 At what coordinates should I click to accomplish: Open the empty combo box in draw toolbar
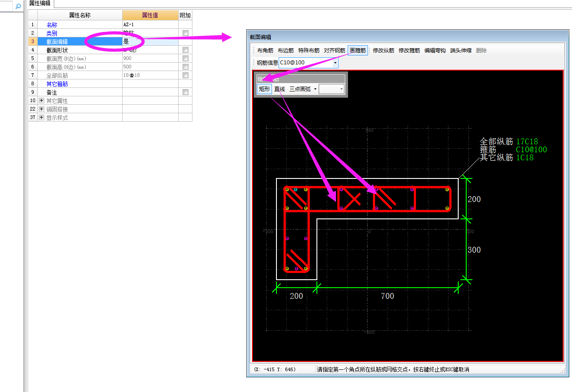[x=332, y=89]
